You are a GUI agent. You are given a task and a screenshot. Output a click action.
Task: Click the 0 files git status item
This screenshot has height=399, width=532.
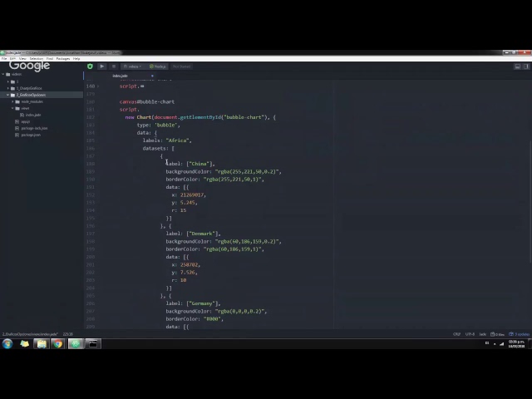pos(497,334)
